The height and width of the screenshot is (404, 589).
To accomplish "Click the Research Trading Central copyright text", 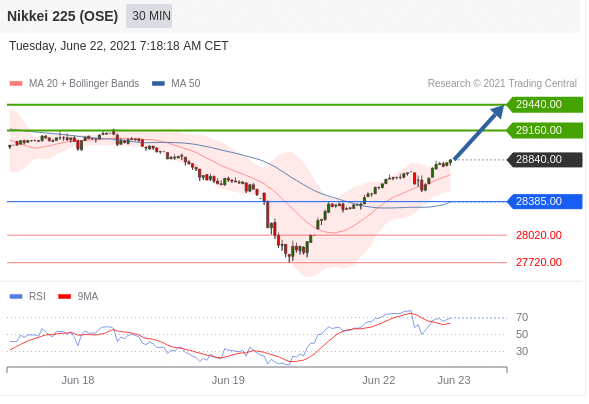I will pos(502,83).
